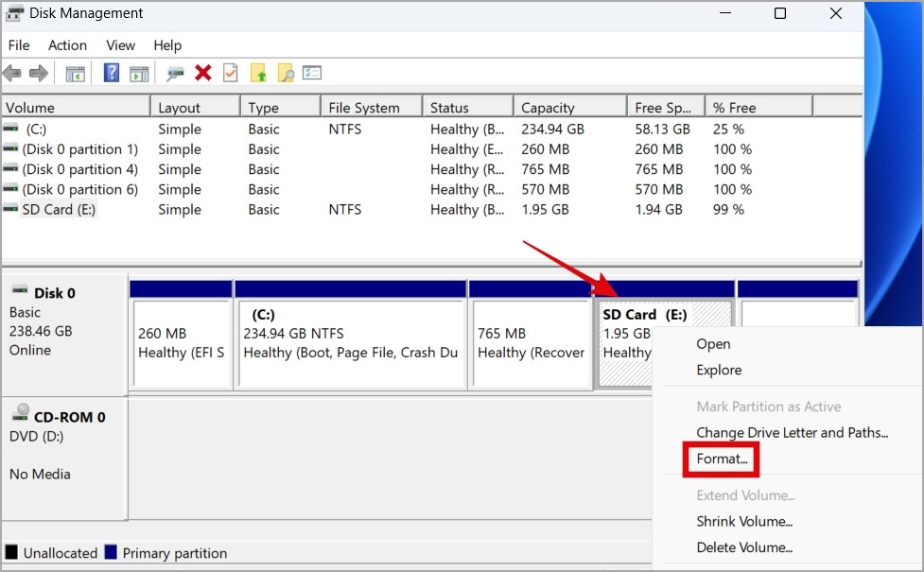The image size is (924, 572).
Task: Choose Explore from the context menu
Action: click(x=719, y=370)
